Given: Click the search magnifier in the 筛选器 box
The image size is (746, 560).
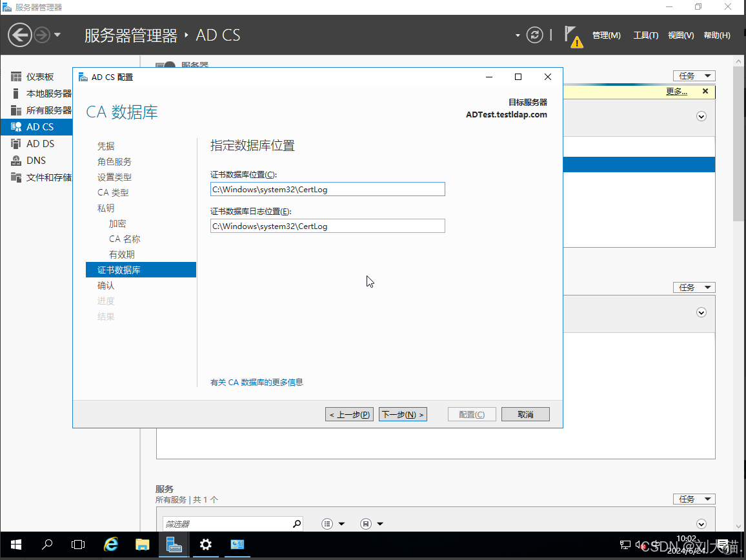Looking at the screenshot, I should click(297, 524).
